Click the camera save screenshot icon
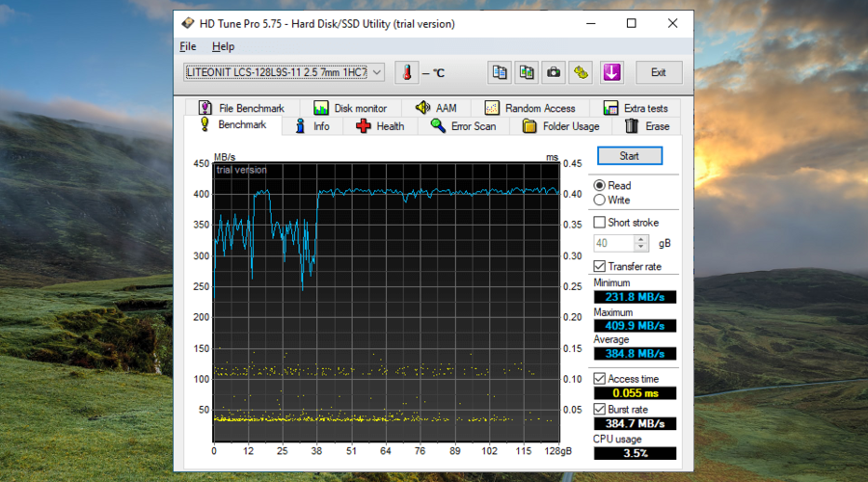This screenshot has height=482, width=868. 554,72
